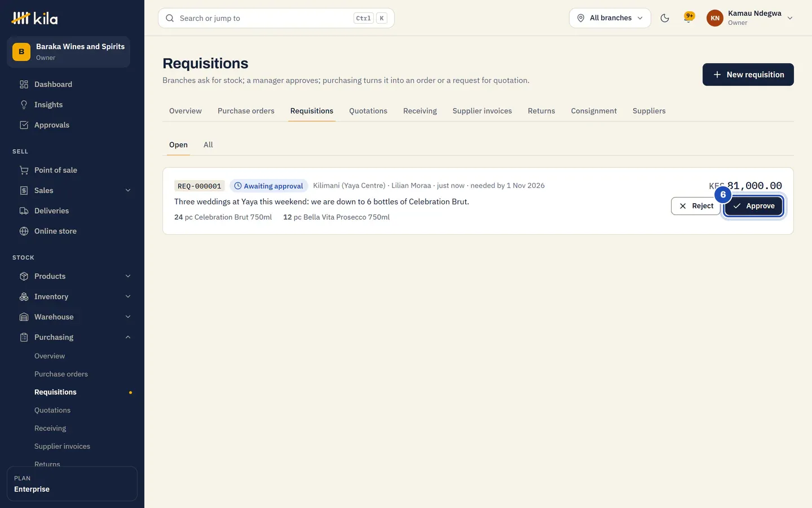The height and width of the screenshot is (508, 812).
Task: Open the Supplier invoices tab
Action: [x=482, y=111]
